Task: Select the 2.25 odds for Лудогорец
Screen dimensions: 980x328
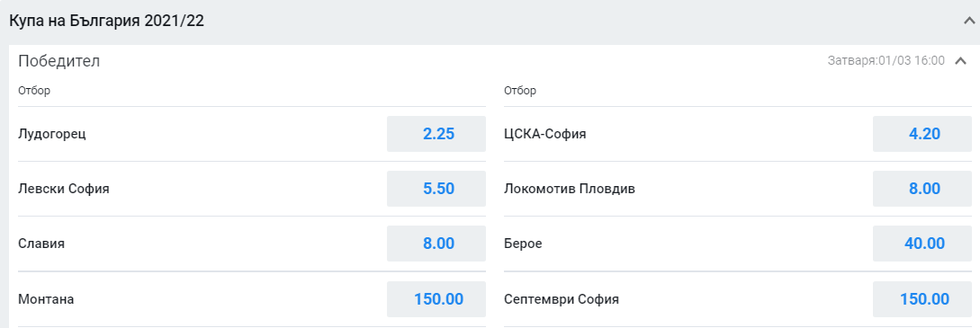Action: point(436,134)
